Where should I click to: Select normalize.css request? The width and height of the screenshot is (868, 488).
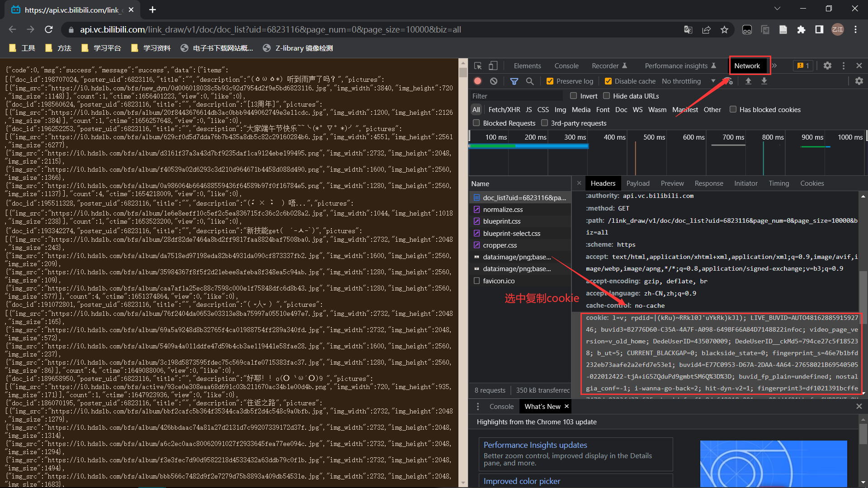(x=520, y=209)
